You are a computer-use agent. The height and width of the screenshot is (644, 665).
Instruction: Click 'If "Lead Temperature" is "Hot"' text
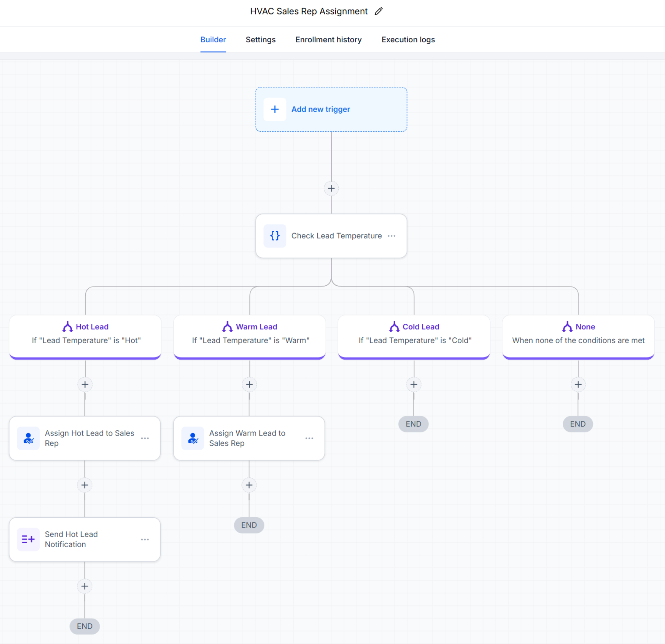click(86, 340)
